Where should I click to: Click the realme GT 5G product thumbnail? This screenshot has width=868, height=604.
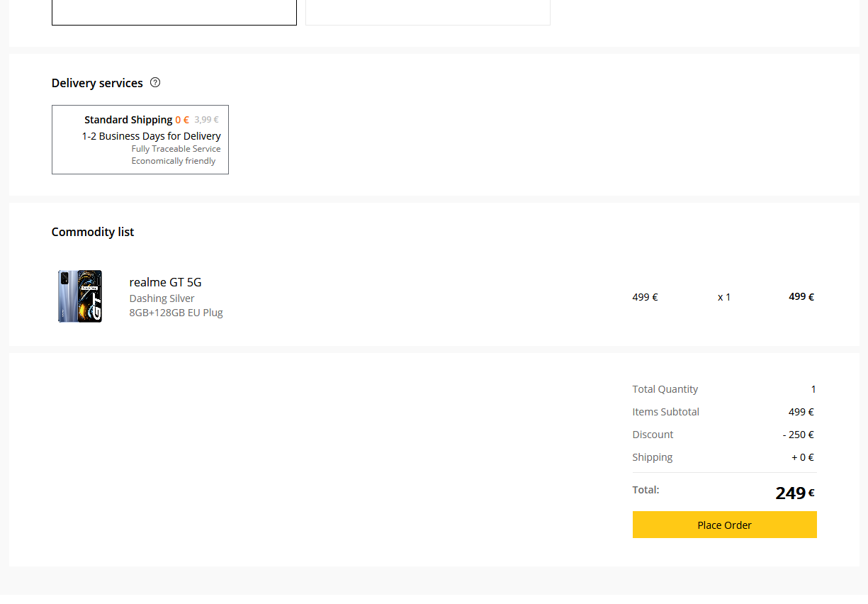click(x=80, y=296)
